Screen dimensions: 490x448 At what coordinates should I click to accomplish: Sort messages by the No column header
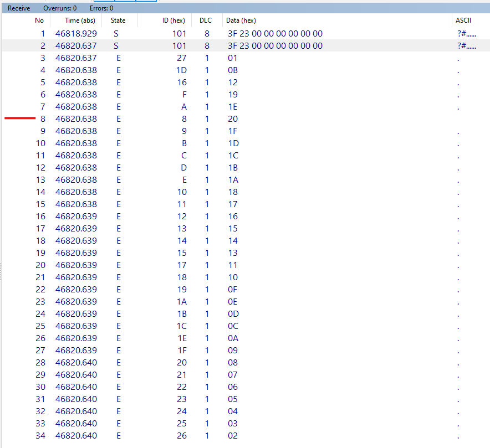pyautogui.click(x=39, y=20)
